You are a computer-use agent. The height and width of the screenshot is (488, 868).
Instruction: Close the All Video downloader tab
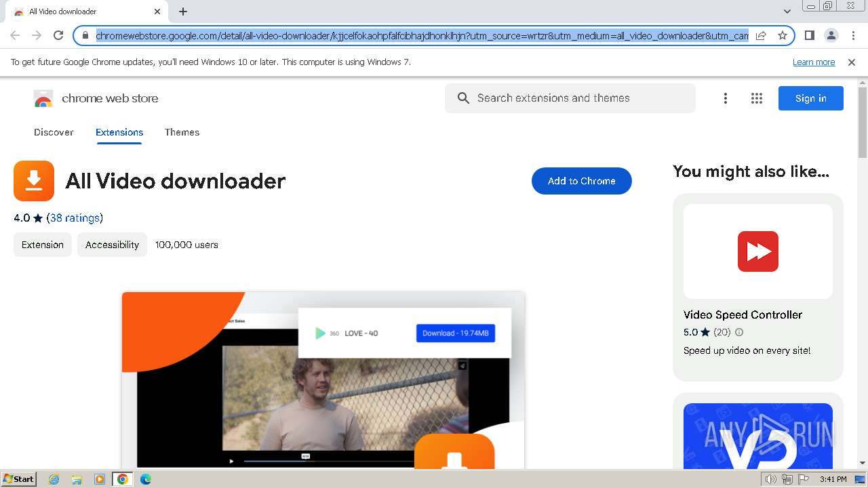157,12
